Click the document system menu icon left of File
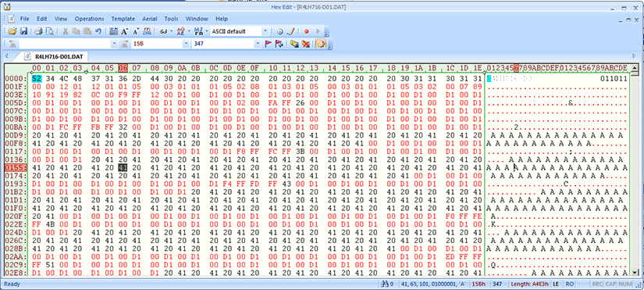Image resolution: width=644 pixels, height=290 pixels. tap(11, 19)
